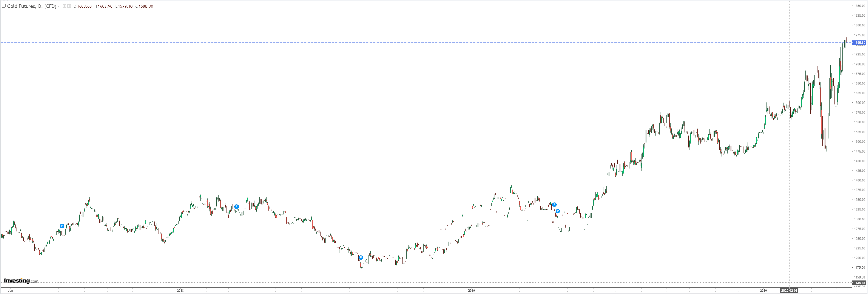This screenshot has height=294, width=868.
Task: Click the P marker at the 1200 low
Action: [361, 258]
